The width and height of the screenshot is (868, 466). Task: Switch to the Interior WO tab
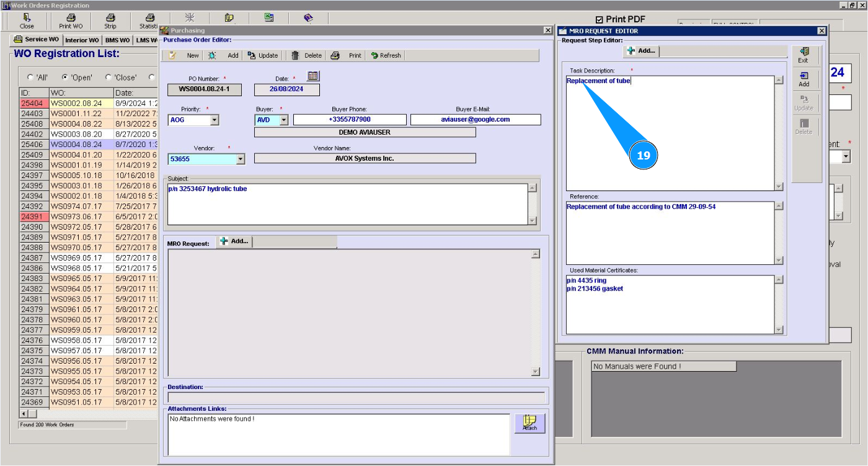click(x=82, y=40)
